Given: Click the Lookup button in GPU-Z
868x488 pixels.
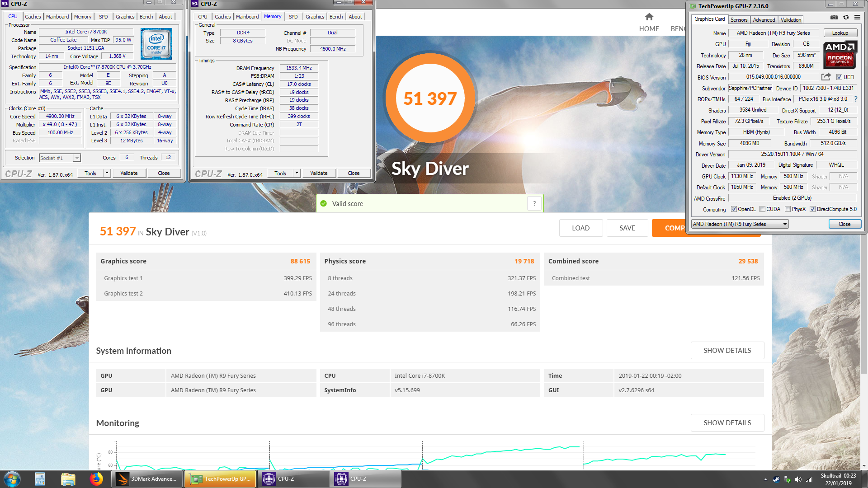Looking at the screenshot, I should (x=840, y=33).
